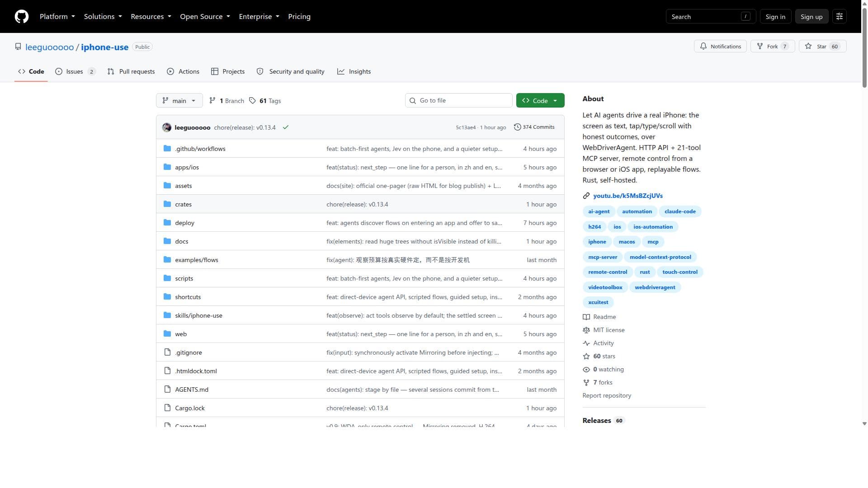The height and width of the screenshot is (488, 868).
Task: Open the skills/iphone-use folder
Action: click(198, 316)
